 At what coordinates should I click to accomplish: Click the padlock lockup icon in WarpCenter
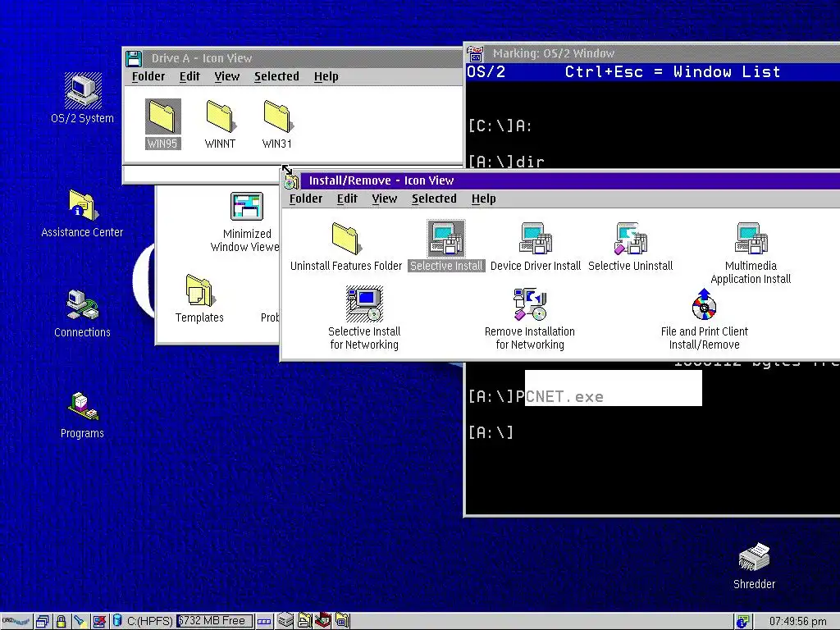(61, 622)
